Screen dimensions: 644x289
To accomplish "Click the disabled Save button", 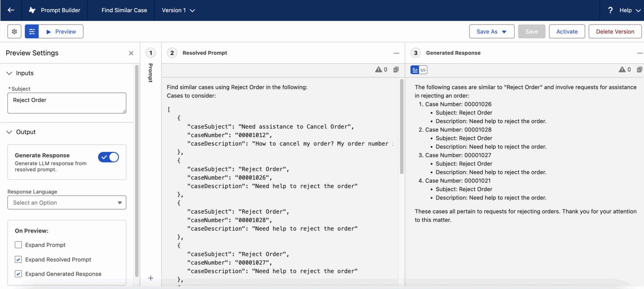I will (x=532, y=31).
